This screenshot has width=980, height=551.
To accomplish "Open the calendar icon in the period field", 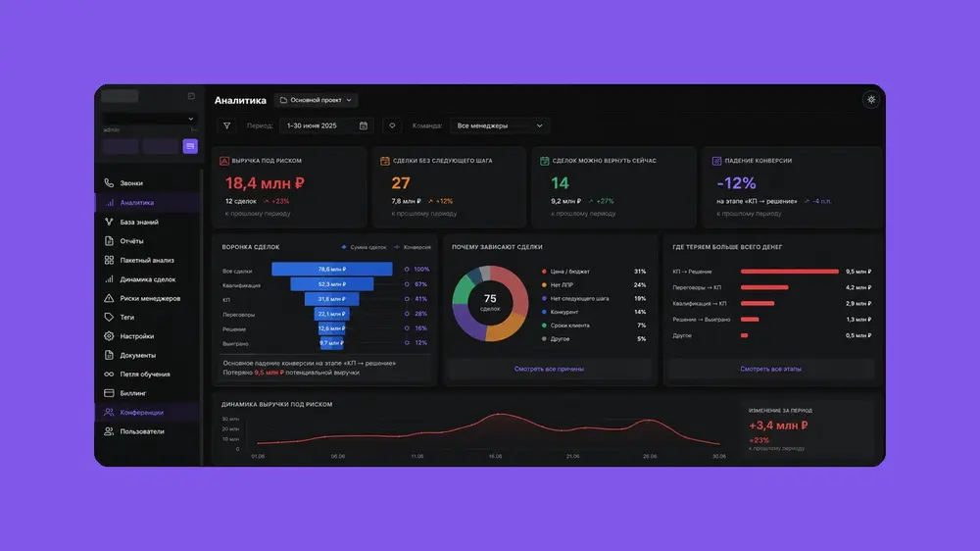I will 364,125.
